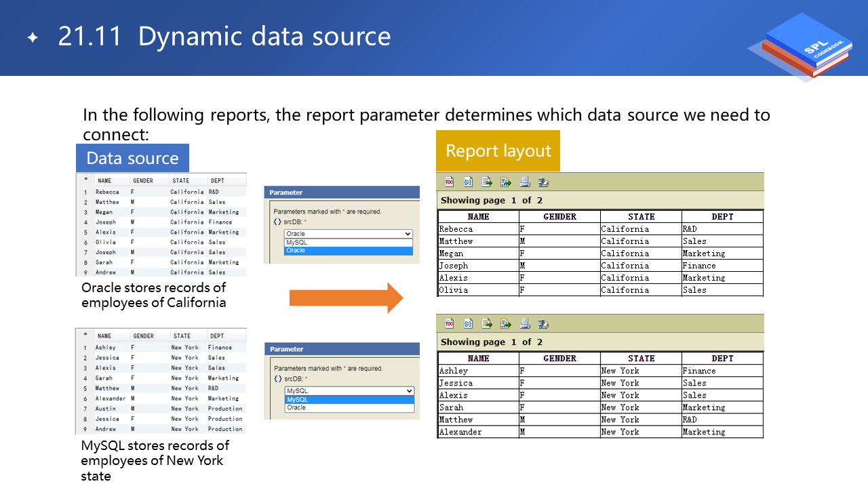Click the blue Data source label

(132, 158)
